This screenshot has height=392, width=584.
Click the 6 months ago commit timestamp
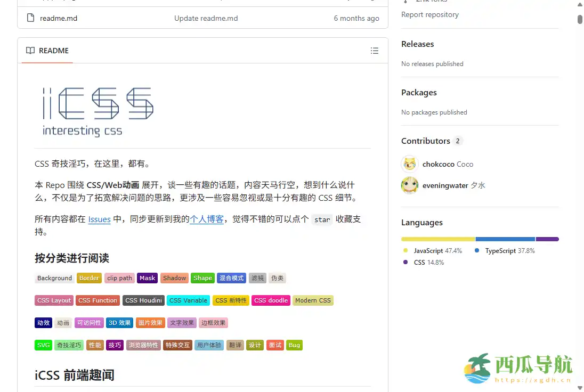tap(356, 18)
